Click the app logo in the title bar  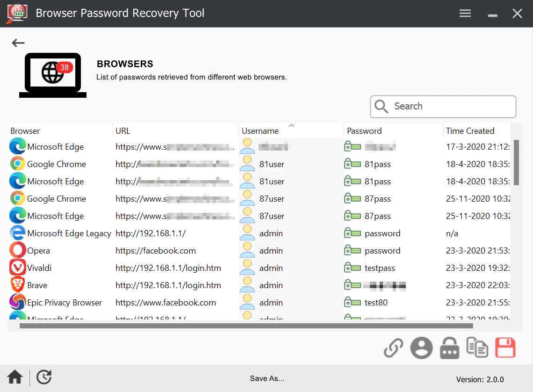(17, 14)
